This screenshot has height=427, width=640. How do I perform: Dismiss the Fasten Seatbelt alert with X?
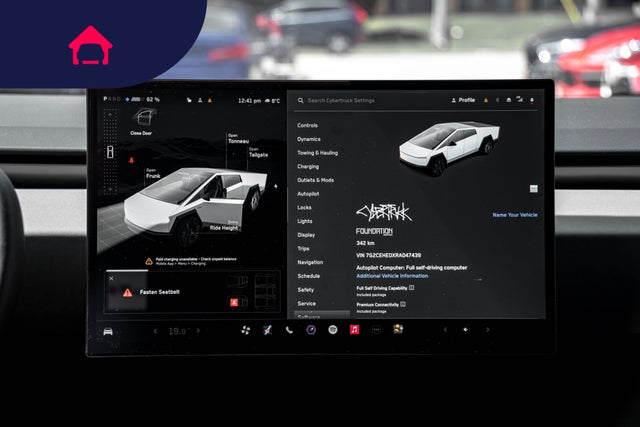pyautogui.click(x=111, y=278)
